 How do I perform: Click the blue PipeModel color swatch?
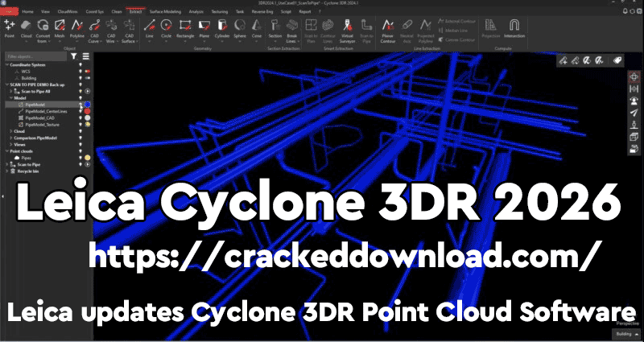86,105
